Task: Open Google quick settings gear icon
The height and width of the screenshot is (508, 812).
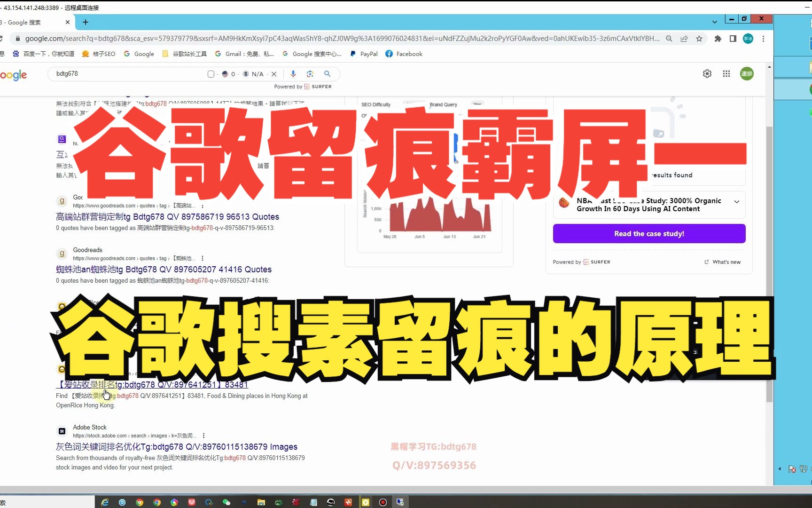Action: [x=707, y=73]
